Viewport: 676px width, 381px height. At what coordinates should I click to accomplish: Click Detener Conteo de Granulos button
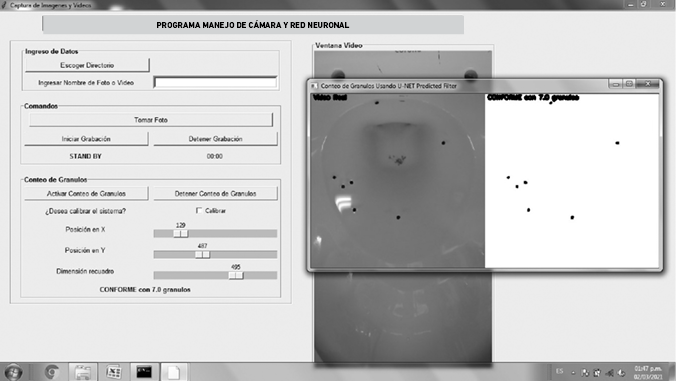tap(216, 194)
